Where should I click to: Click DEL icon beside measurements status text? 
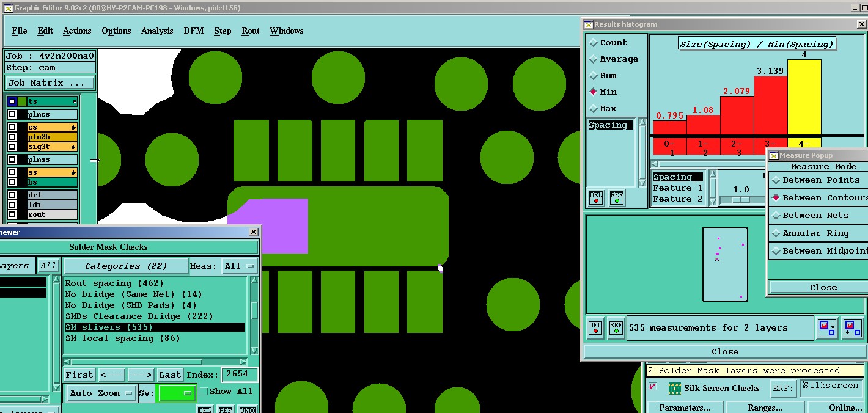pyautogui.click(x=596, y=327)
